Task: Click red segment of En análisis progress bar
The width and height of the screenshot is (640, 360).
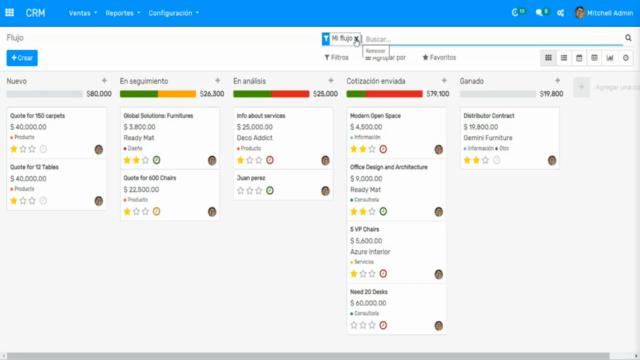Action: (290, 94)
